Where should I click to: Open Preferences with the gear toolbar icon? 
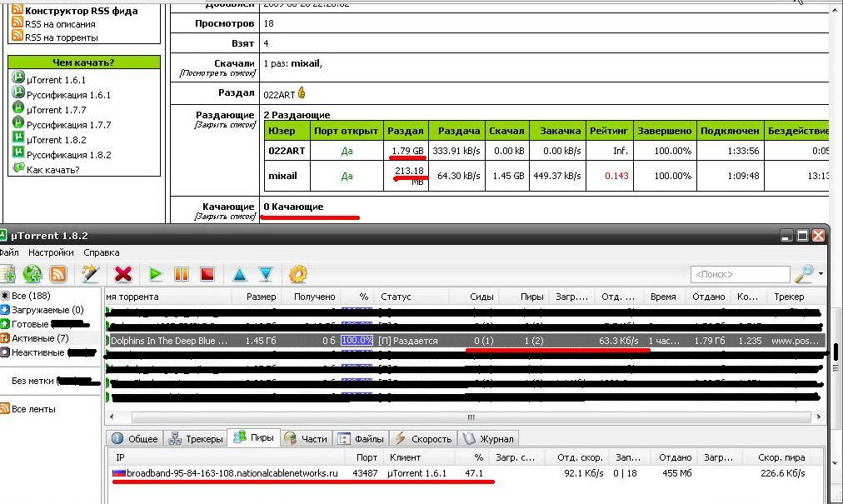pos(298,274)
